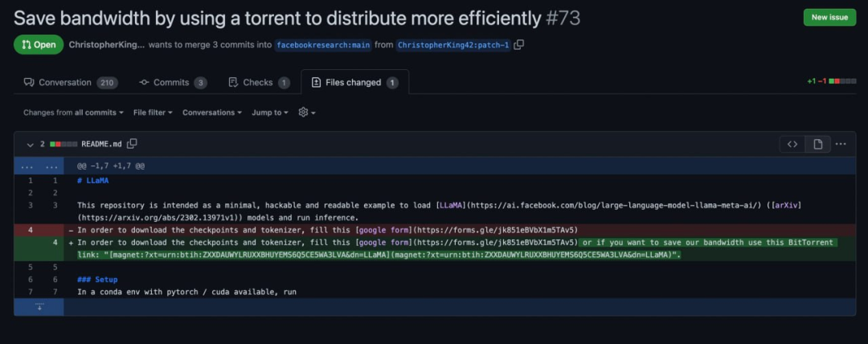Viewport: 868px width, 344px height.
Task: Expand down hidden diff lines at bottom
Action: (39, 307)
